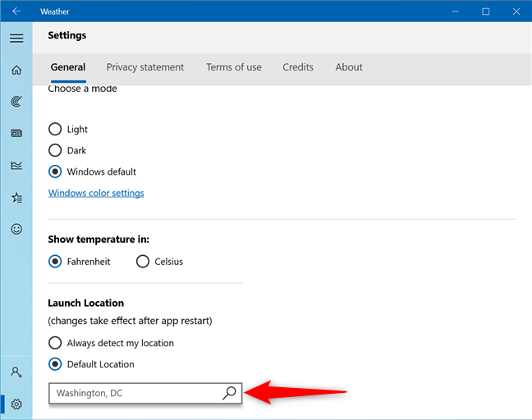The width and height of the screenshot is (532, 420).
Task: Open the Forecast home icon
Action: point(16,70)
